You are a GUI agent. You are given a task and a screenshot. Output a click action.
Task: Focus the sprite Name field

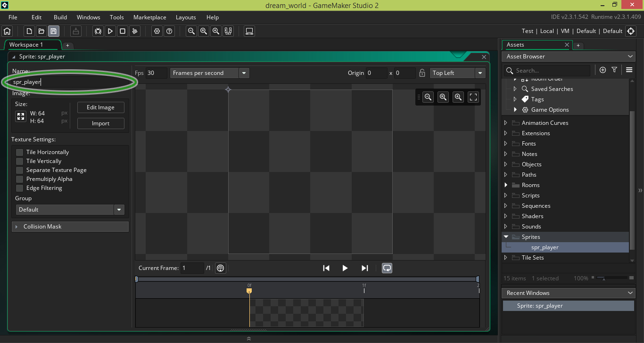(x=71, y=82)
